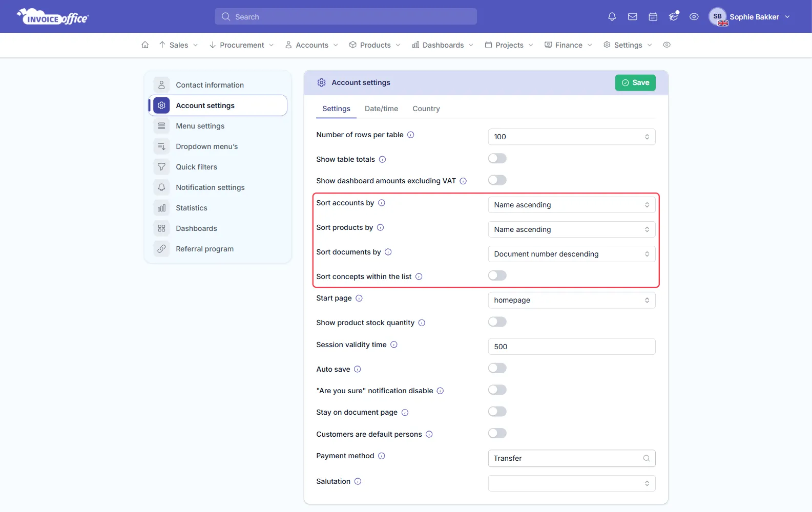Go to home via house icon

click(x=145, y=45)
